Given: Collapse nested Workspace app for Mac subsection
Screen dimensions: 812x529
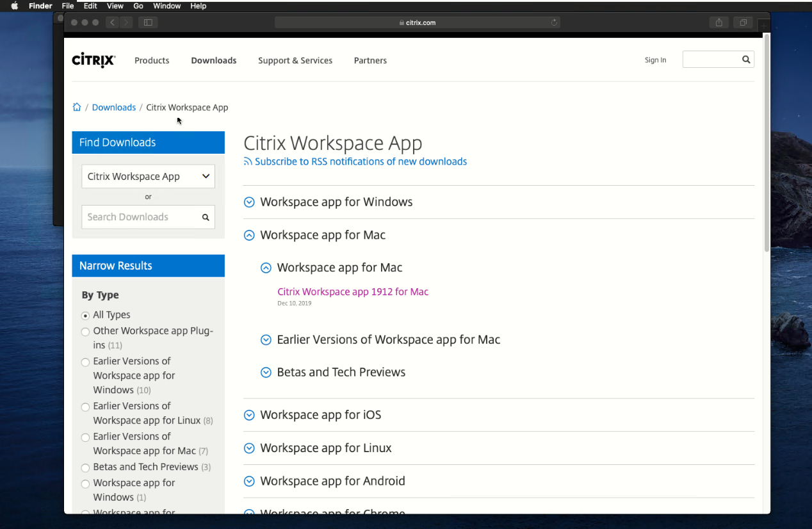Looking at the screenshot, I should point(266,268).
